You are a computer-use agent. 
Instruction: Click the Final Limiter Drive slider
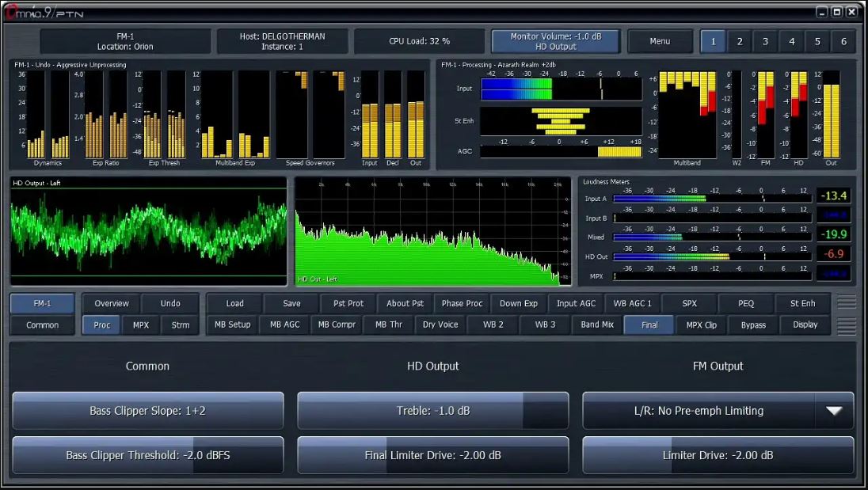click(x=432, y=455)
